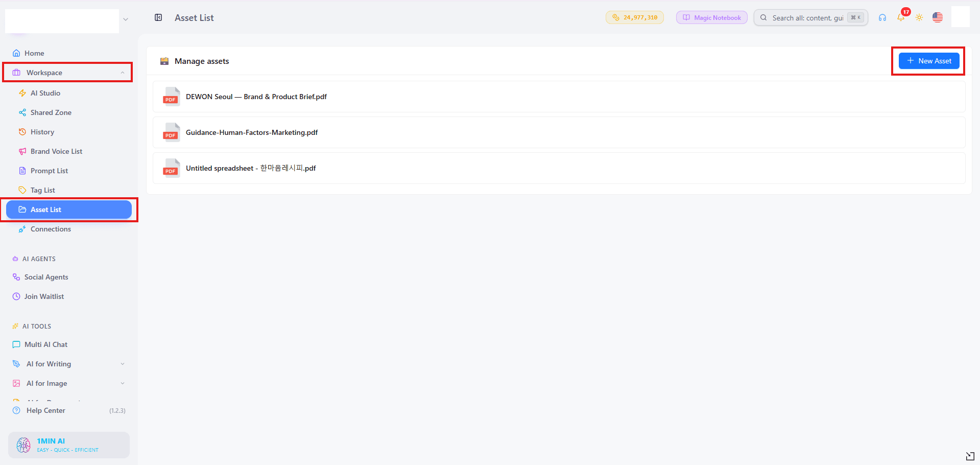The height and width of the screenshot is (465, 980).
Task: Open Magic Notebook
Action: tap(712, 17)
